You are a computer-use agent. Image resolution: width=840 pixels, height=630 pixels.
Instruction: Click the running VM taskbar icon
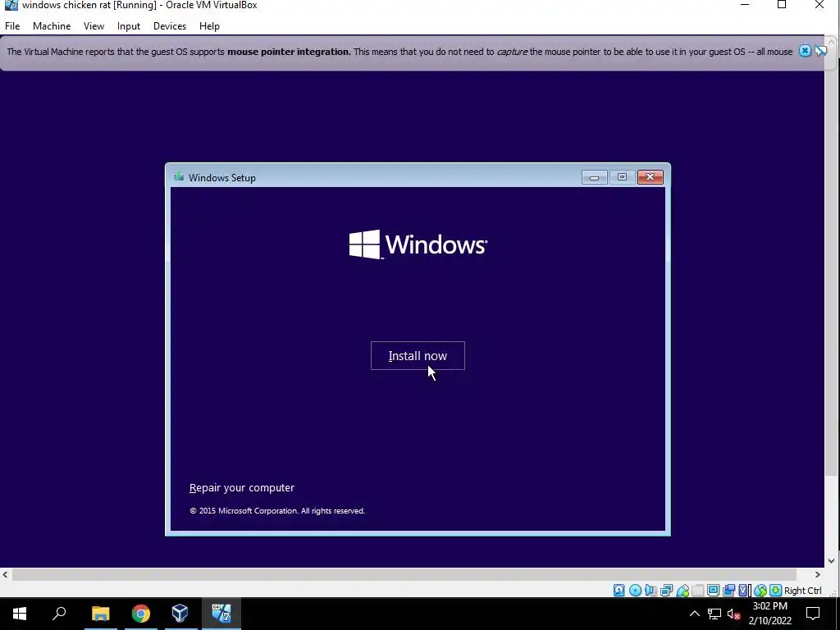[x=221, y=614]
